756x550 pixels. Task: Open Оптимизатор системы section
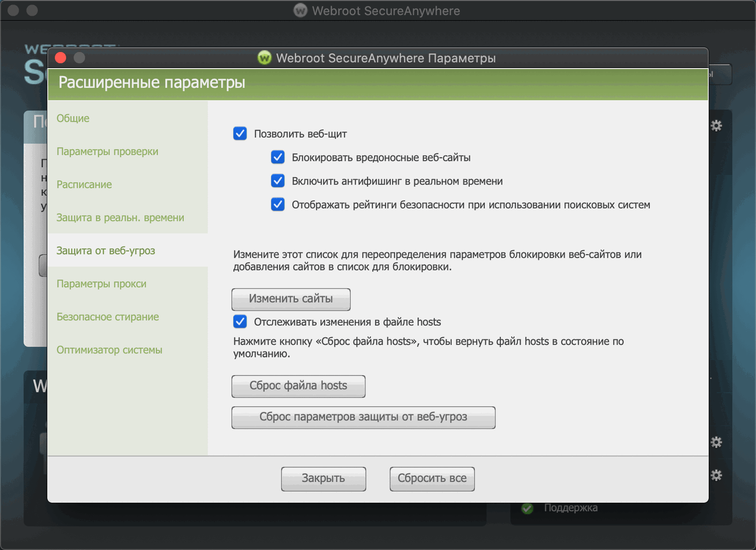click(109, 350)
